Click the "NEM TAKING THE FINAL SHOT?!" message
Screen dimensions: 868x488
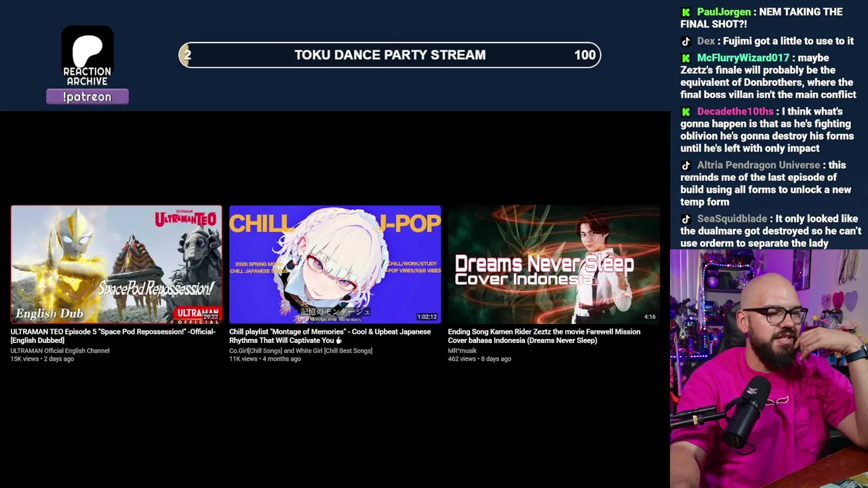click(x=762, y=18)
